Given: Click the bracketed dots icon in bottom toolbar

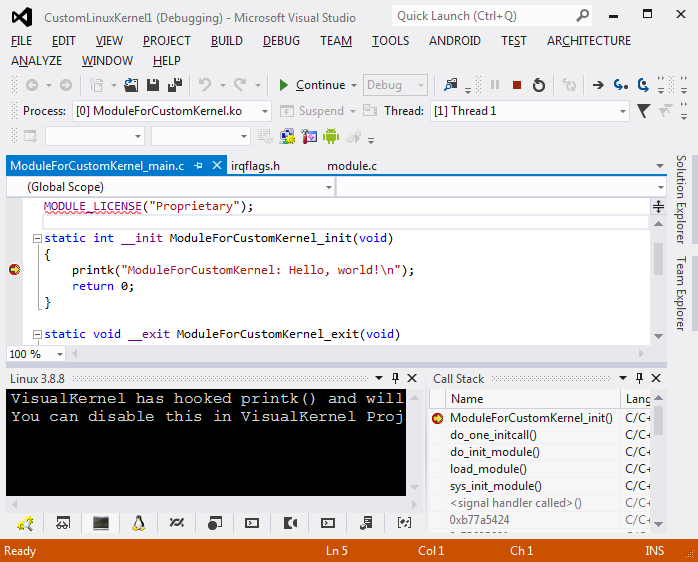Looking at the screenshot, I should 404,523.
